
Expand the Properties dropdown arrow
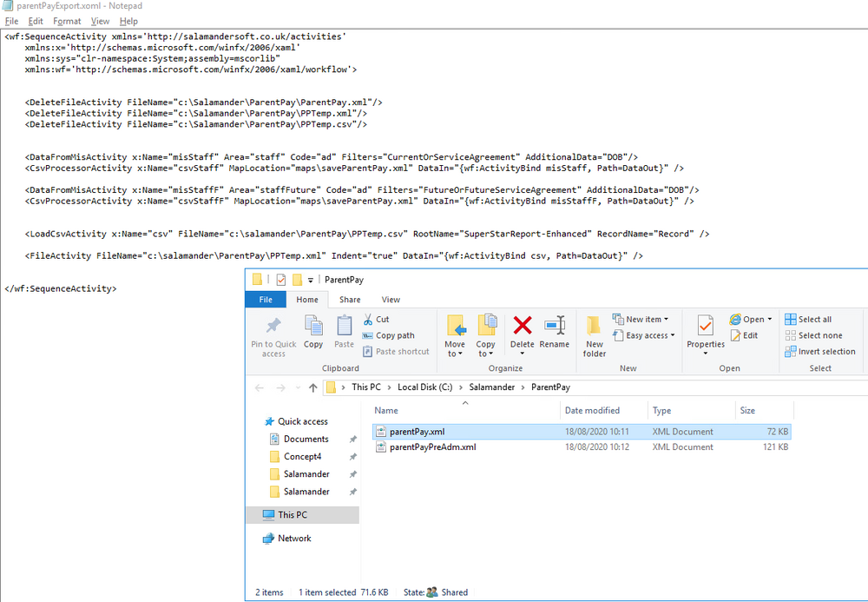coord(705,354)
